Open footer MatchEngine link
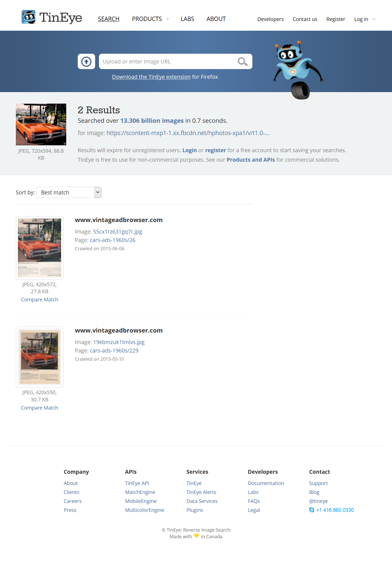 [x=140, y=492]
